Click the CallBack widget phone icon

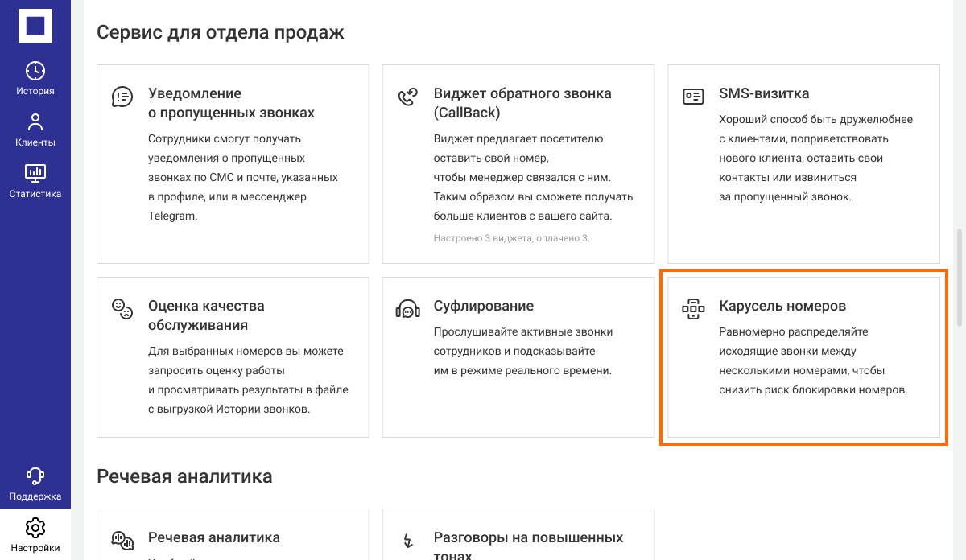(407, 97)
